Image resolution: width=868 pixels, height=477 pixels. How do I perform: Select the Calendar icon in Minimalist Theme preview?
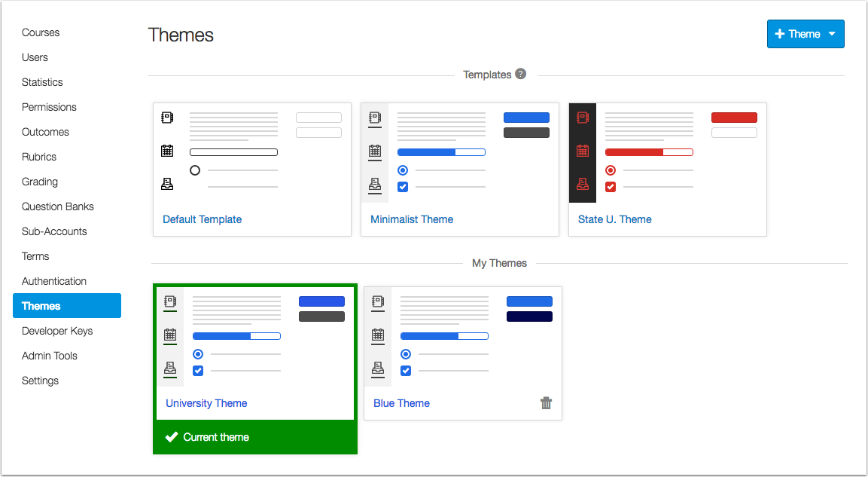point(374,151)
